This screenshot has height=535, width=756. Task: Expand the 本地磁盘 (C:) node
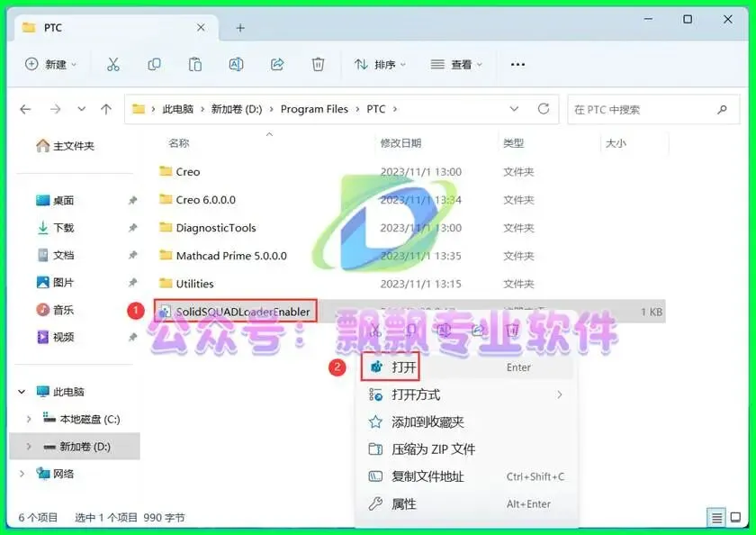(x=29, y=419)
